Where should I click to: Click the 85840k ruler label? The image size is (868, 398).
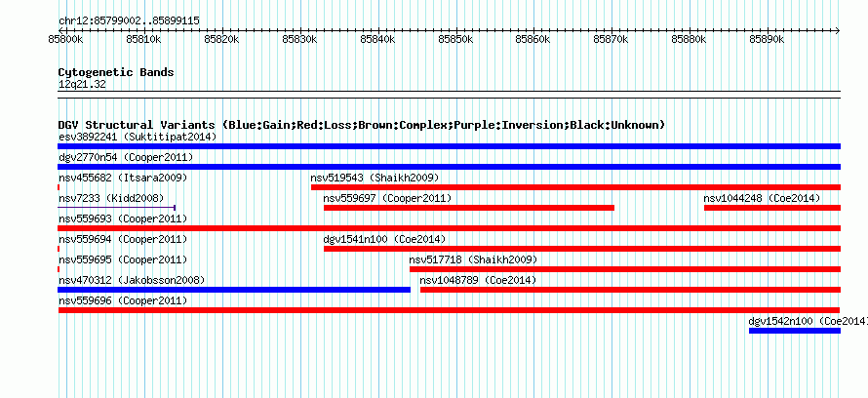(378, 39)
